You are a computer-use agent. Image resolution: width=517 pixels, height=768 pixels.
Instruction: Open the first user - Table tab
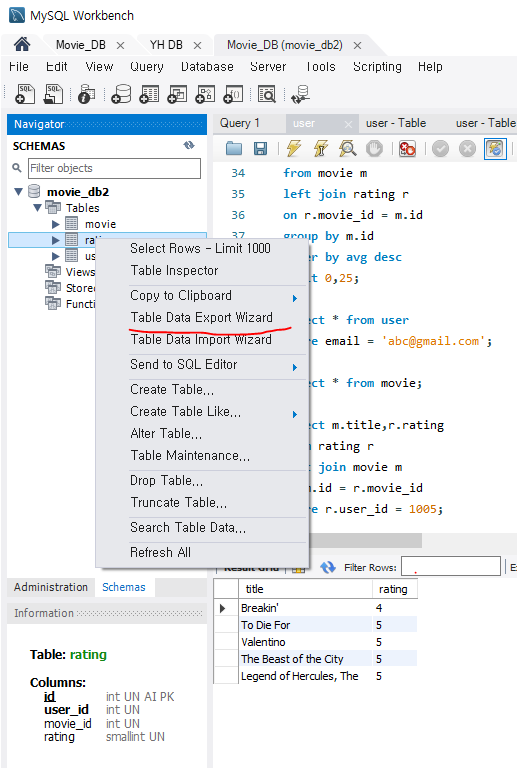[396, 123]
